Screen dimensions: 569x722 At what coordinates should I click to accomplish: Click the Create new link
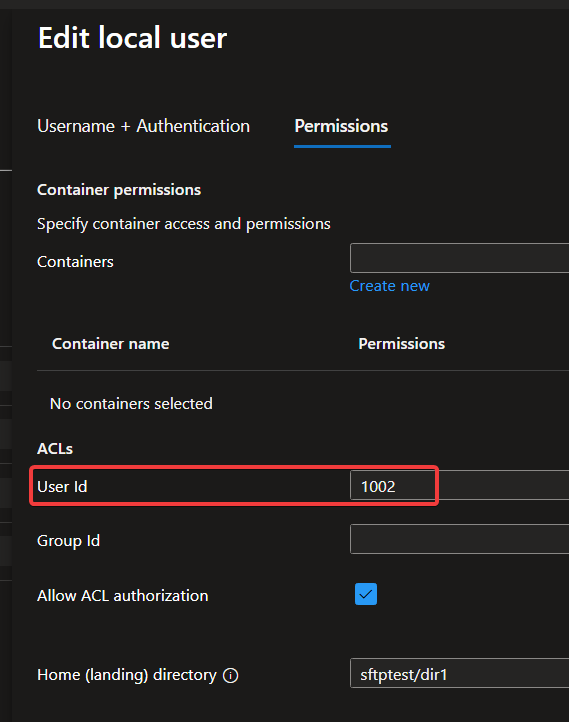389,286
